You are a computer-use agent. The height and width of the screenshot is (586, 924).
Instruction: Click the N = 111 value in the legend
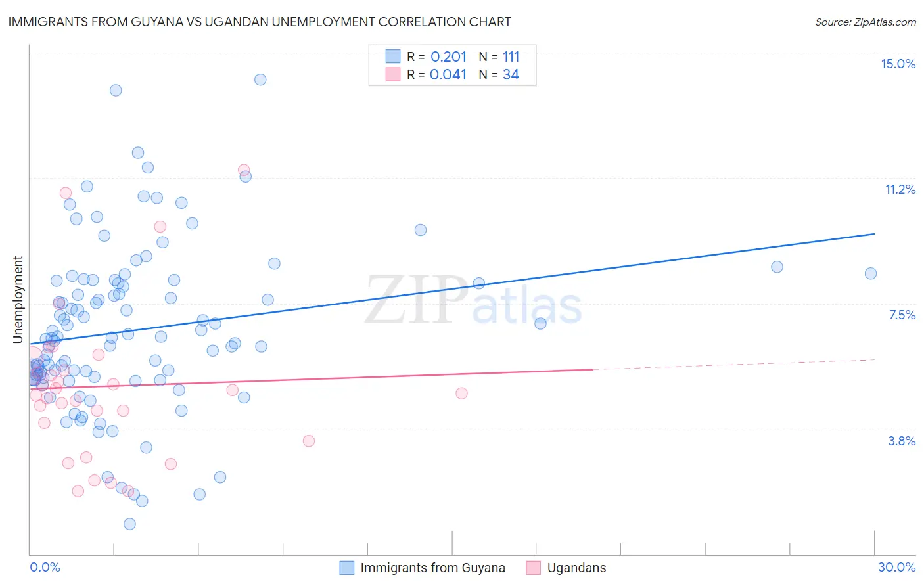pos(499,56)
